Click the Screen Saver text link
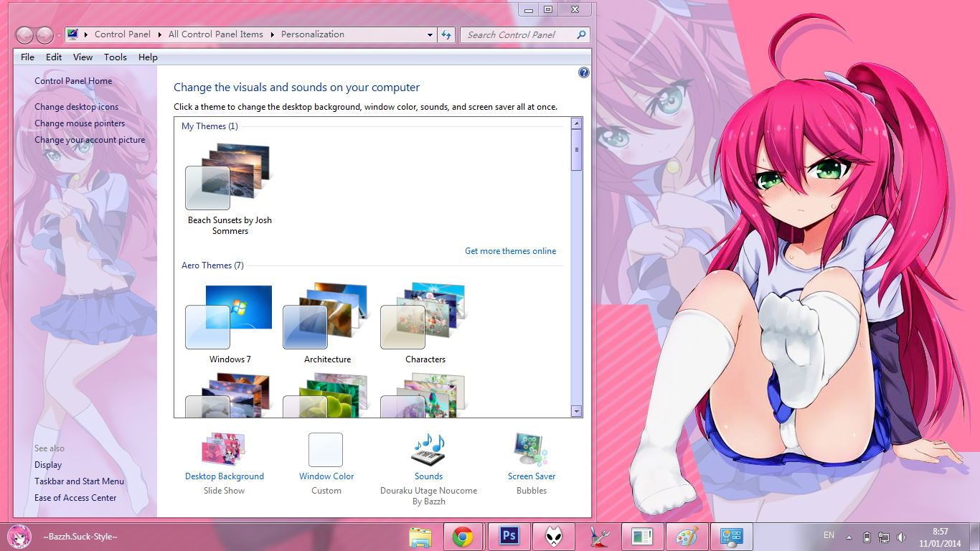 pyautogui.click(x=532, y=476)
